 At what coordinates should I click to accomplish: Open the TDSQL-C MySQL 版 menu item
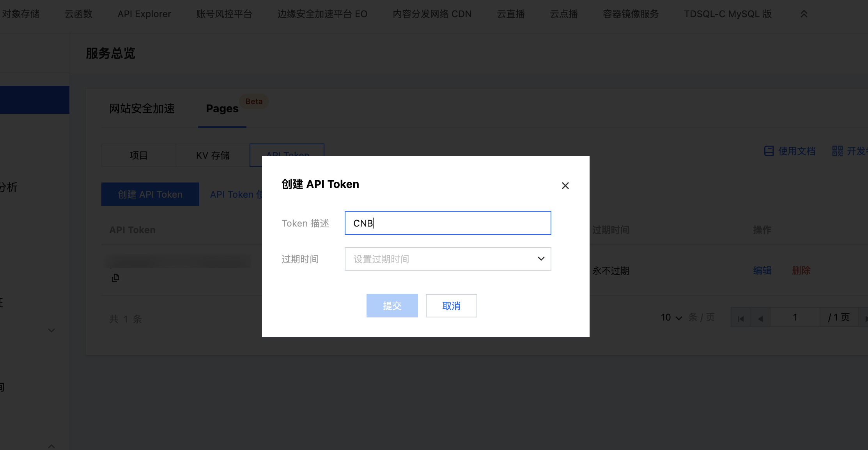tap(727, 14)
